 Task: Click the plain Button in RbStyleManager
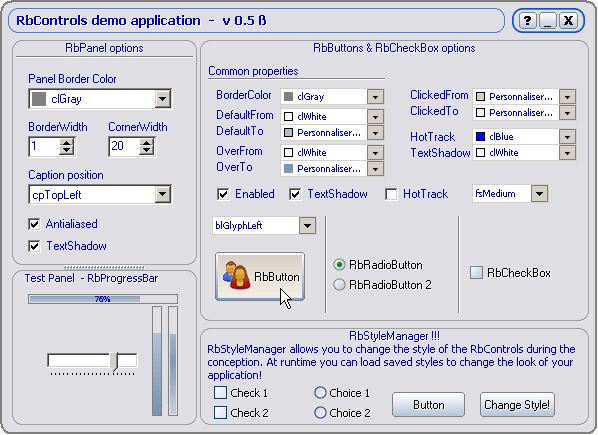click(x=429, y=405)
